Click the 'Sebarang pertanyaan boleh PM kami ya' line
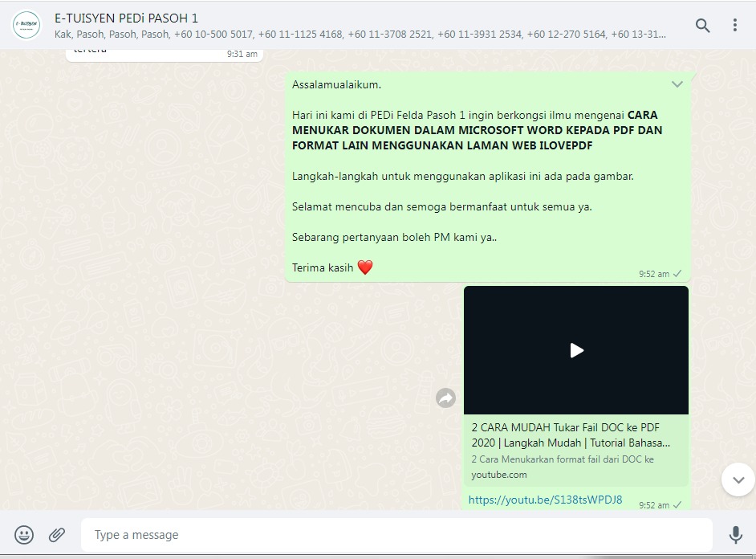 (394, 237)
